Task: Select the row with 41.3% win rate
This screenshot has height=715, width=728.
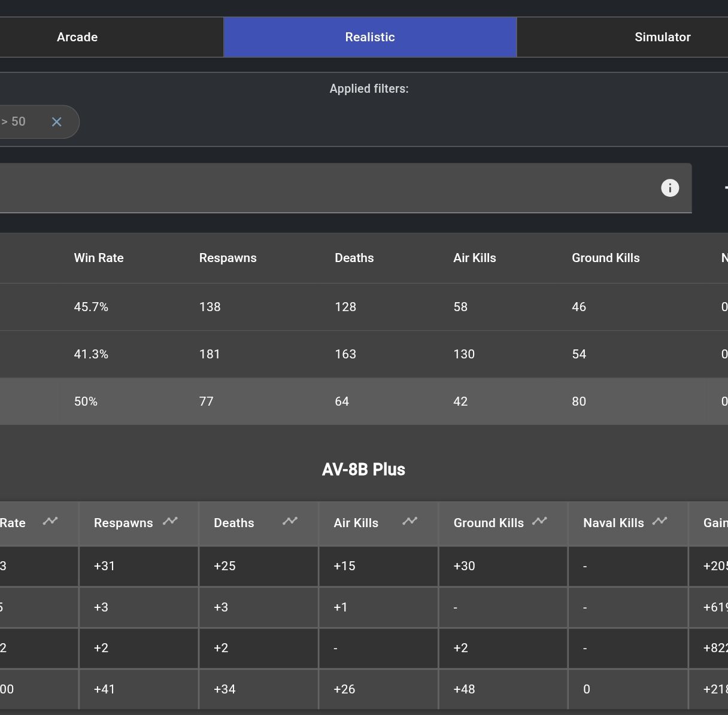Action: pyautogui.click(x=359, y=354)
